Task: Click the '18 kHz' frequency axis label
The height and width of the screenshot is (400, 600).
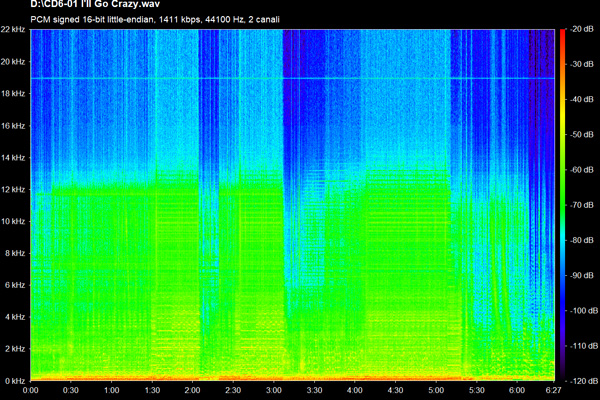Action: coord(13,93)
